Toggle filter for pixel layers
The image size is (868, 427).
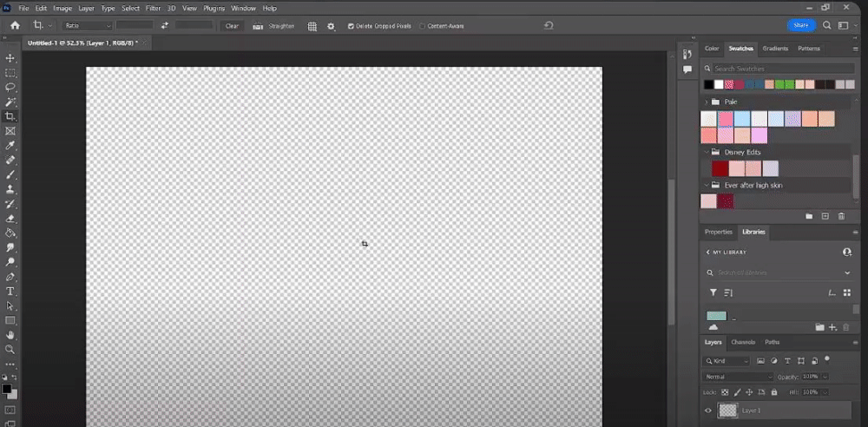(760, 361)
